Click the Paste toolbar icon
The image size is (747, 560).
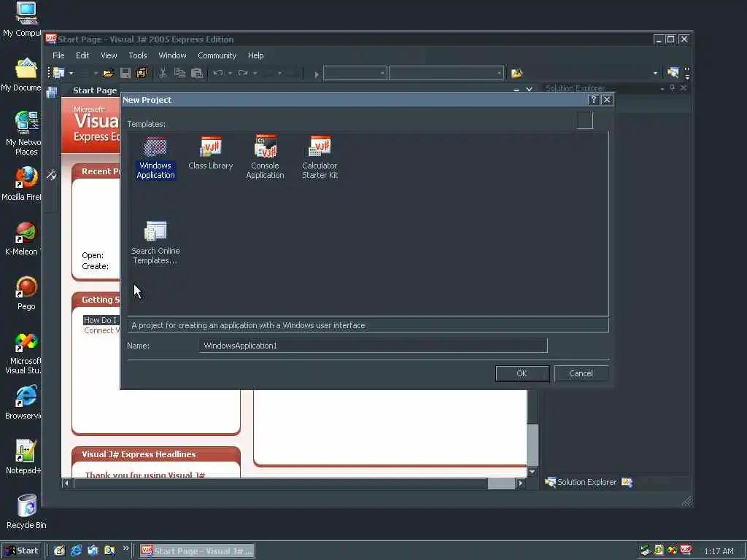[197, 73]
